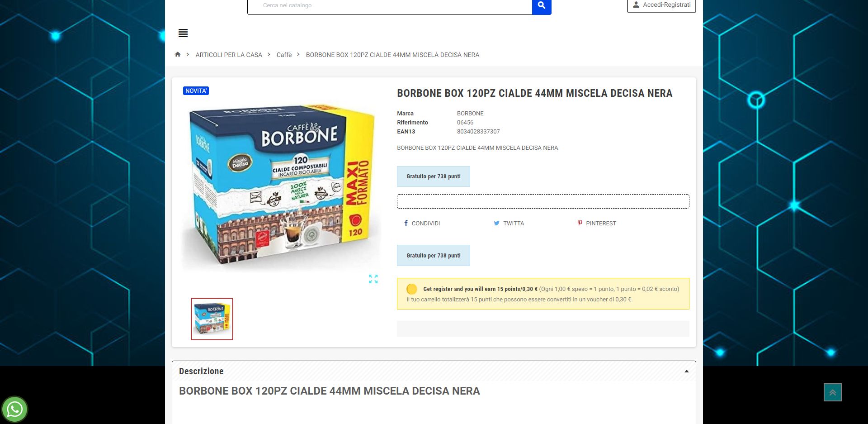The image size is (868, 424).
Task: Go to the home breadcrumb icon
Action: [x=178, y=54]
